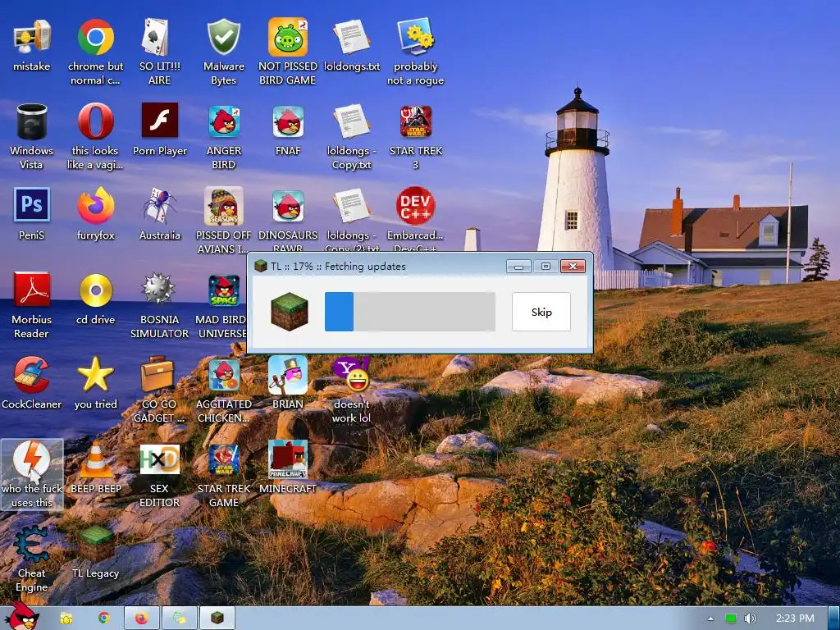This screenshot has width=840, height=630.
Task: Switch to Firefox in the taskbar
Action: pyautogui.click(x=141, y=619)
